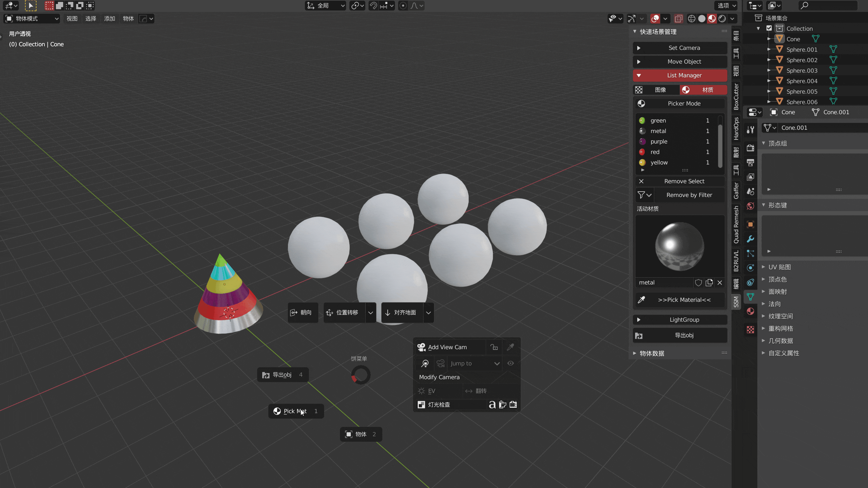
Task: Click the new material copy icon beside metal
Action: 709,283
